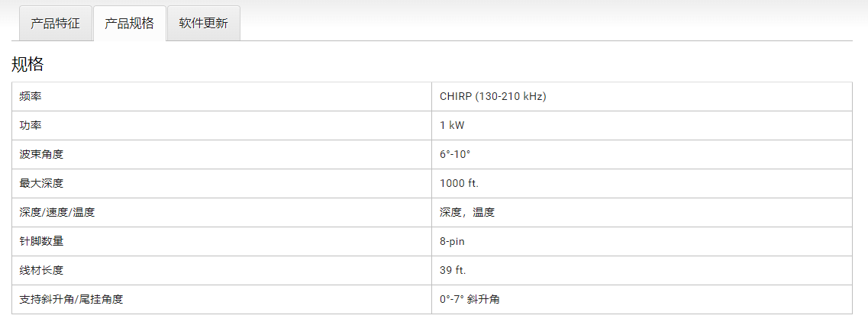
Task: Select the 6°-10° beam angle value
Action: pos(455,155)
